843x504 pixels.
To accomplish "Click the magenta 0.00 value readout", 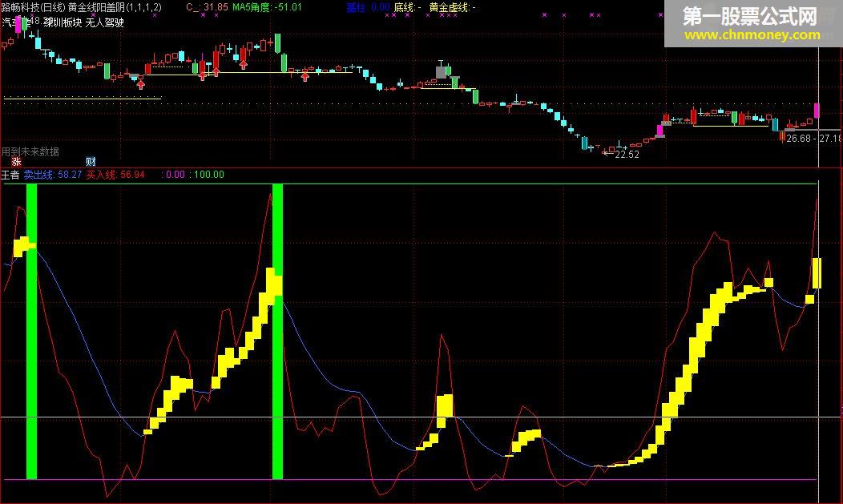I will [x=175, y=175].
